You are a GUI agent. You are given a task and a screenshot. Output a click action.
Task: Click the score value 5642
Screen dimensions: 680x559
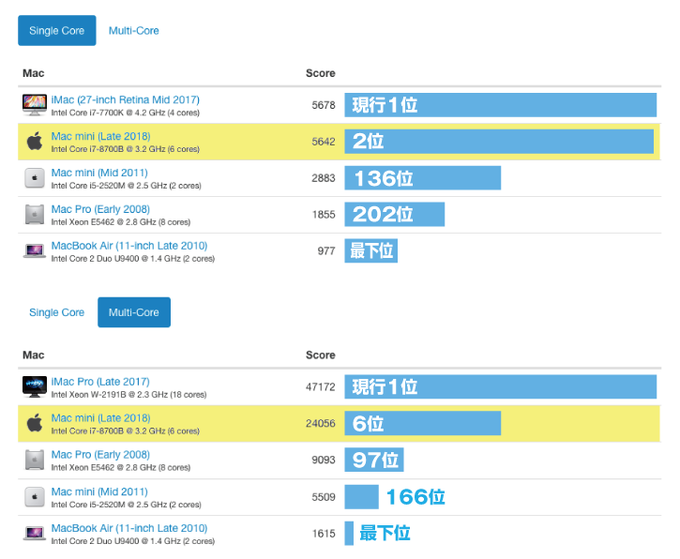[324, 141]
